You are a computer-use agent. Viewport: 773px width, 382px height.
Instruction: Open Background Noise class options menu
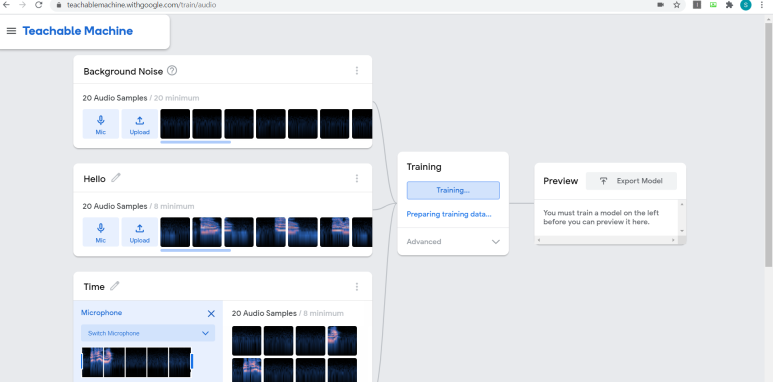pyautogui.click(x=356, y=70)
